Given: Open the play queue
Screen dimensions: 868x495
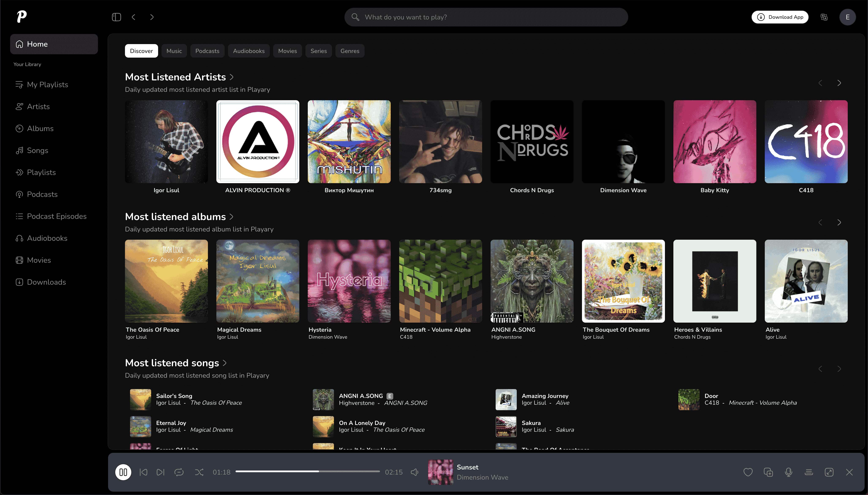Looking at the screenshot, I should pyautogui.click(x=809, y=472).
